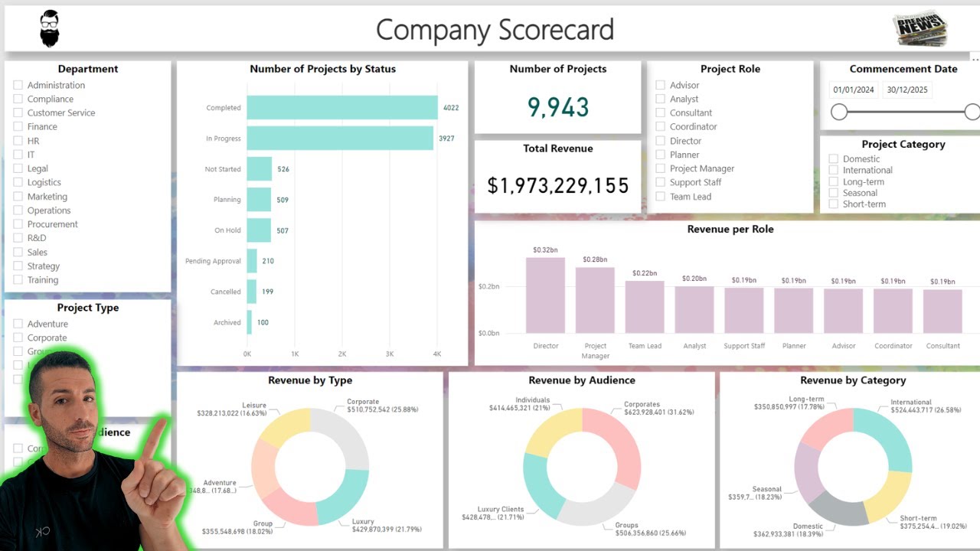
Task: Check Administration in the Department slicer
Action: [18, 85]
